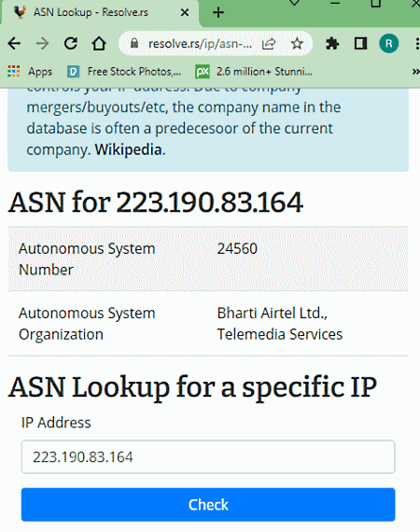
Task: Click the forward navigation arrow
Action: coord(42,44)
